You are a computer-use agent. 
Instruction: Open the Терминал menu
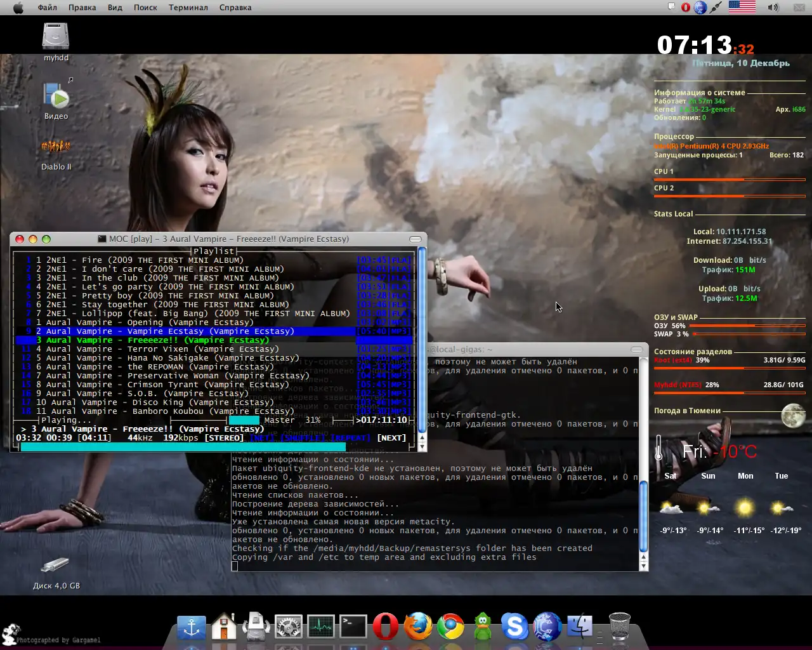point(188,8)
